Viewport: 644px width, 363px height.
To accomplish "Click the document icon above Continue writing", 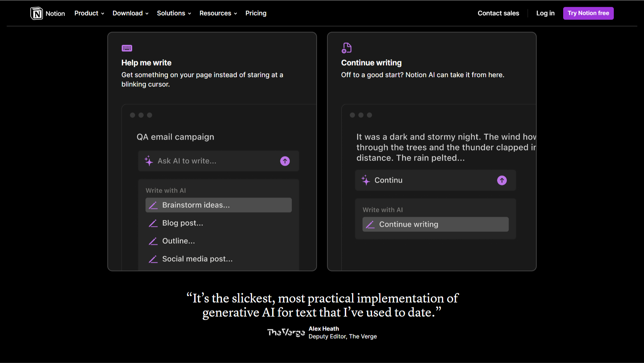I will 346,48.
